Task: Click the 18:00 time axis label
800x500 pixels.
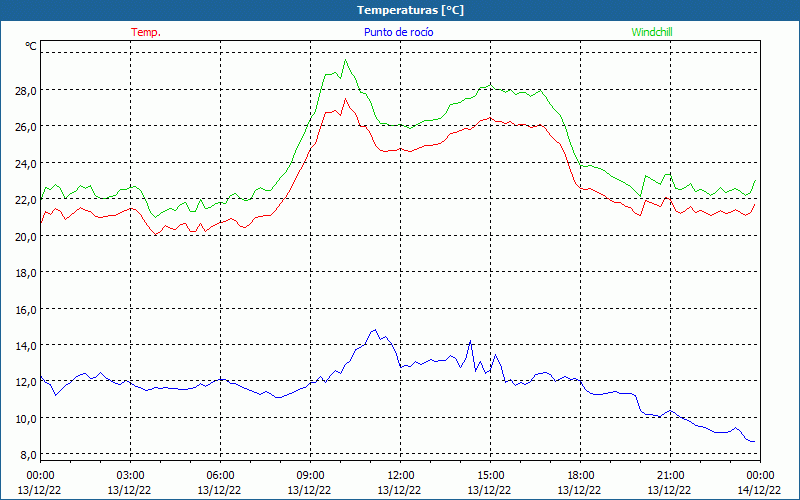Action: [581, 476]
